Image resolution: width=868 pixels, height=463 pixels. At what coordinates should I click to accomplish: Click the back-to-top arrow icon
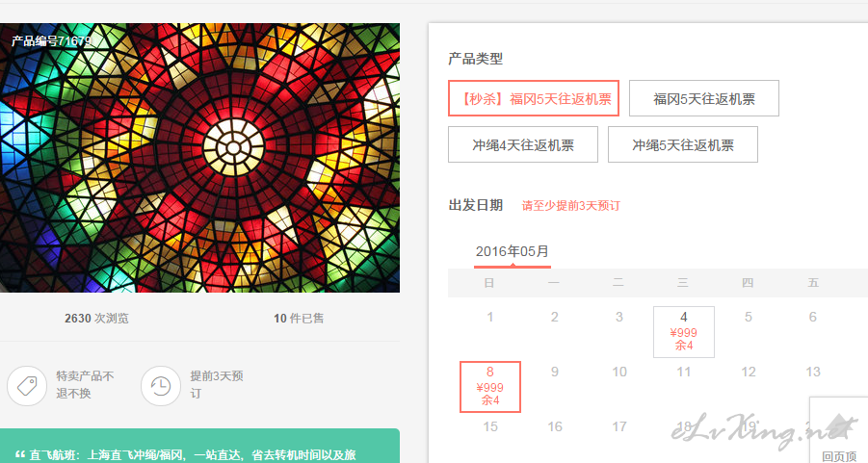click(840, 426)
